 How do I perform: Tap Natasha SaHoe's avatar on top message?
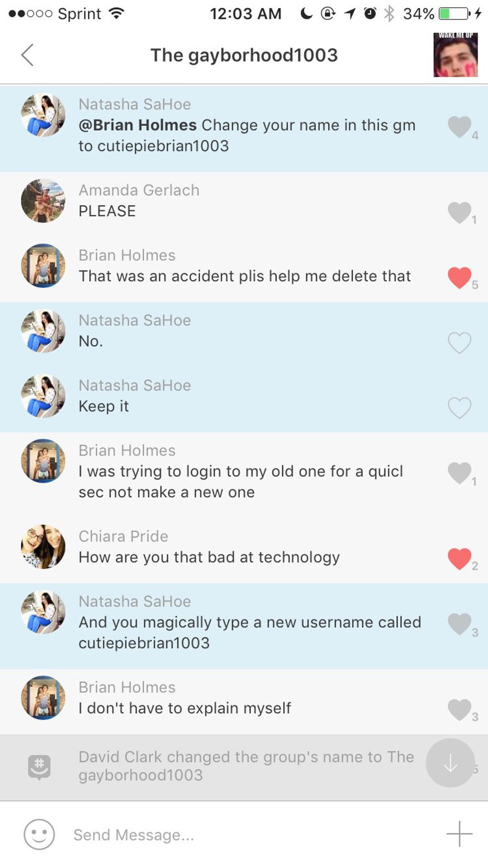pyautogui.click(x=43, y=115)
